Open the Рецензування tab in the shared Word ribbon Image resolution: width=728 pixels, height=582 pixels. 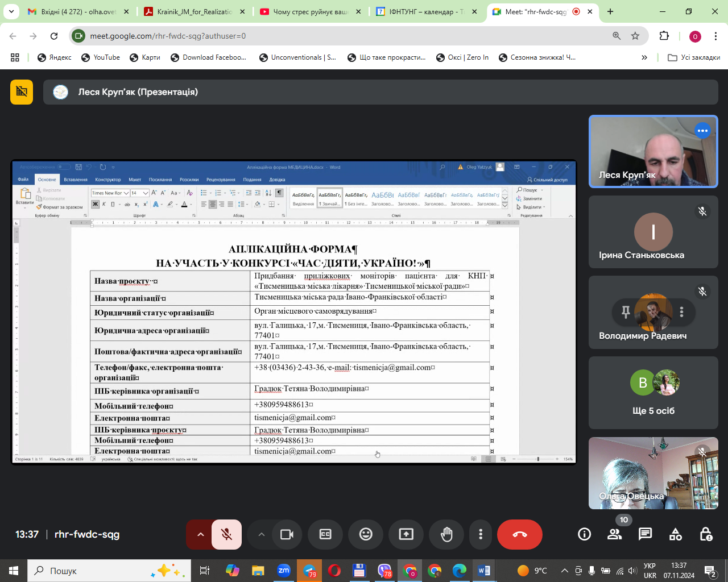coord(221,180)
